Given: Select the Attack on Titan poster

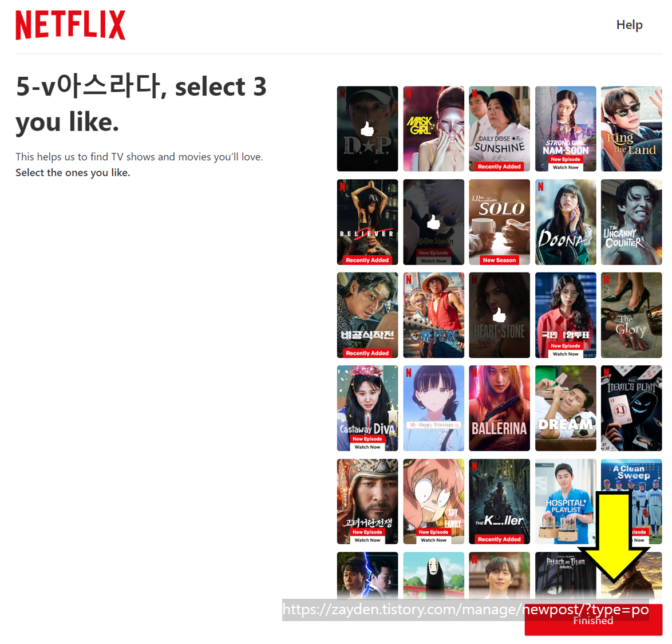Looking at the screenshot, I should (x=566, y=575).
